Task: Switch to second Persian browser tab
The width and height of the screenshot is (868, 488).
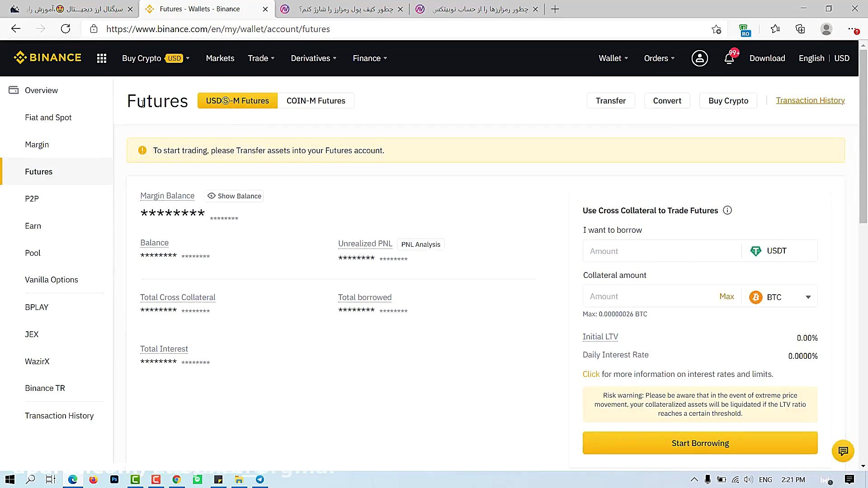Action: point(342,9)
